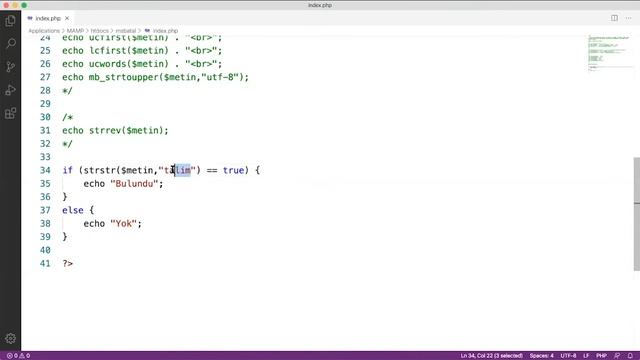Screen dimensions: 640x360
Task: Change language mode PHP in status bar
Action: pos(601,356)
